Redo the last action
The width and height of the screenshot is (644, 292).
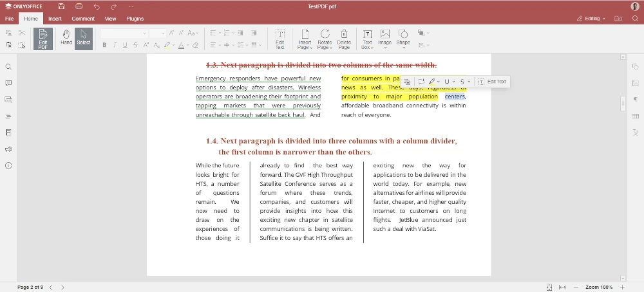pyautogui.click(x=114, y=6)
